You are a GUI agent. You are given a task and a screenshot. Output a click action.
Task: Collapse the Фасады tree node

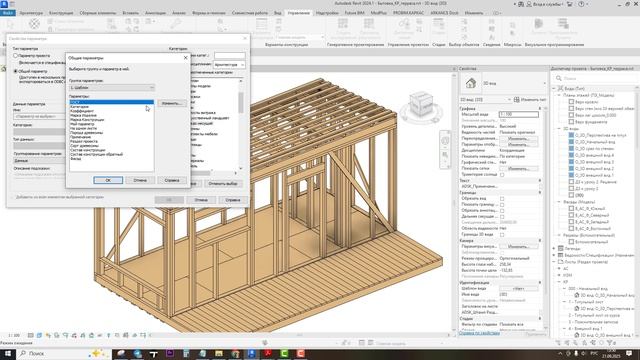[559, 202]
